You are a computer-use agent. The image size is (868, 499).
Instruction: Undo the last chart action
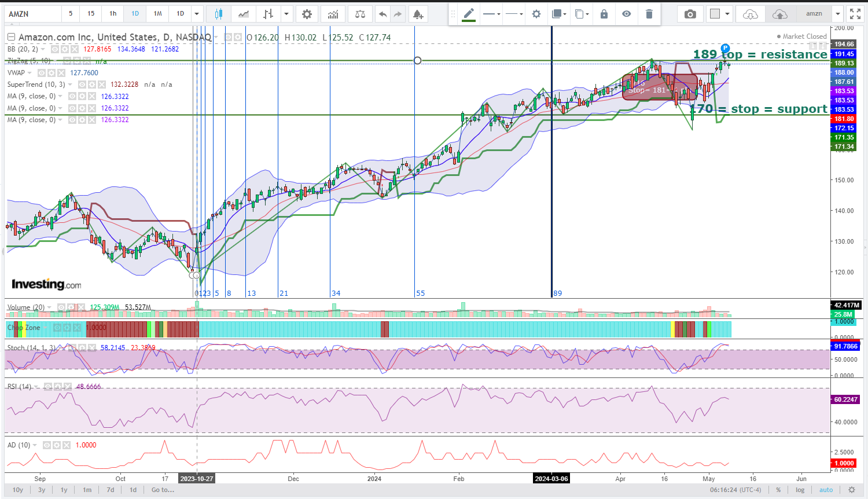[382, 14]
